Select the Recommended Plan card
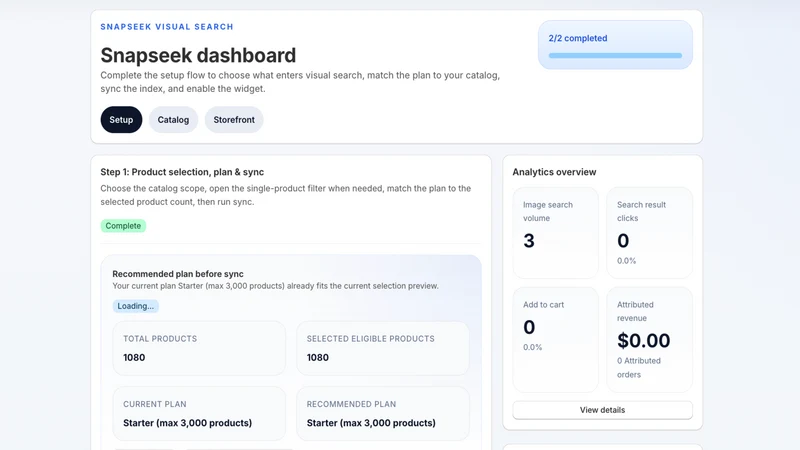This screenshot has width=800, height=450. [383, 413]
